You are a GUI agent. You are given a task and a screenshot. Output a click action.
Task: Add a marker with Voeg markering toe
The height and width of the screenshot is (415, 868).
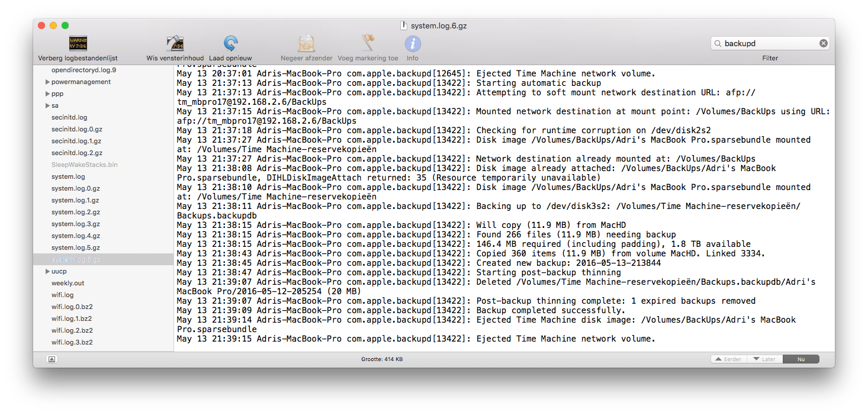(368, 43)
